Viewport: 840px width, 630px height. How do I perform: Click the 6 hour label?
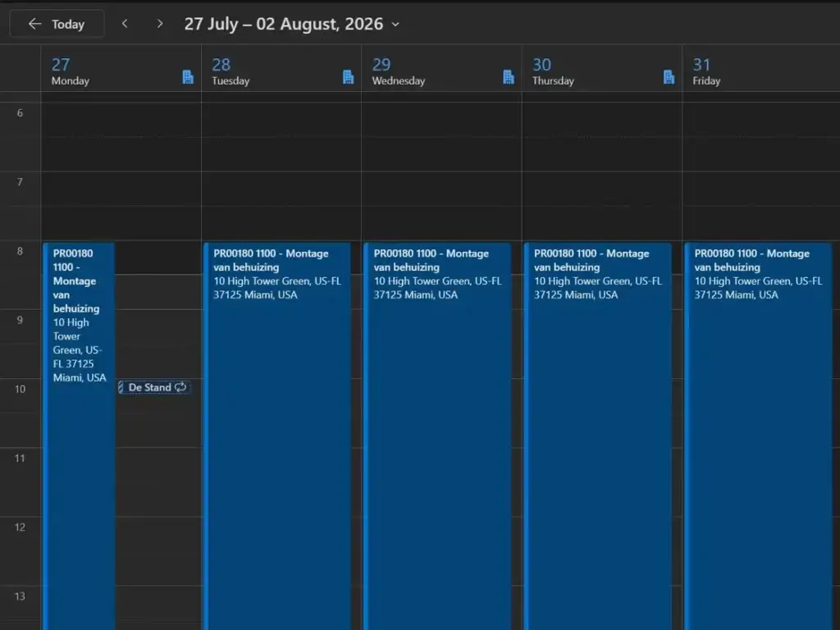(20, 113)
